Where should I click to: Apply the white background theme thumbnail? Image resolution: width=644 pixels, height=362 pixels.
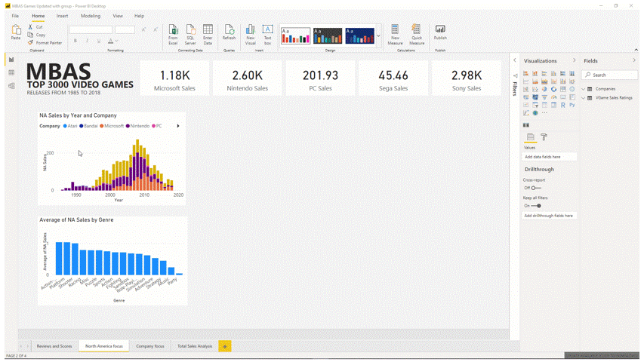click(295, 35)
